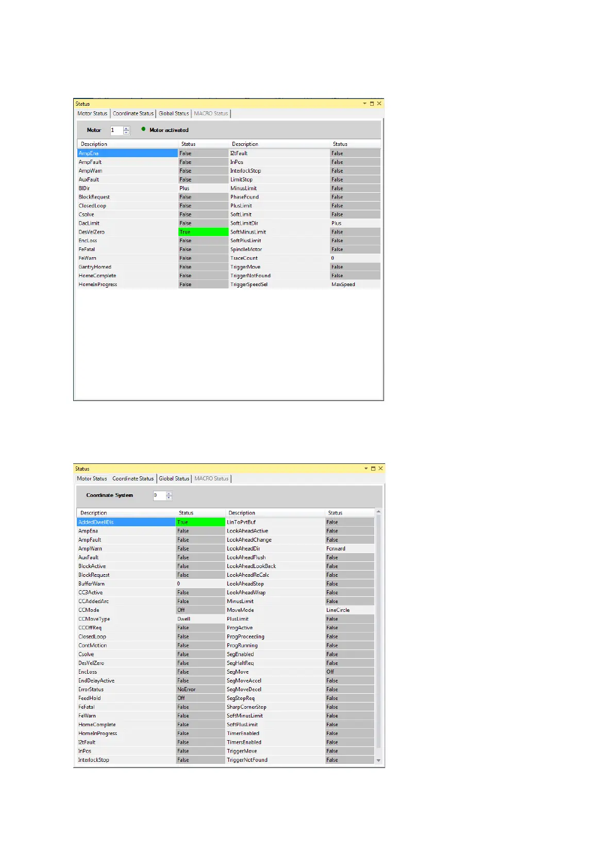Click the green Motor activated indicator
Screen dimensions: 614x868
[143, 129]
